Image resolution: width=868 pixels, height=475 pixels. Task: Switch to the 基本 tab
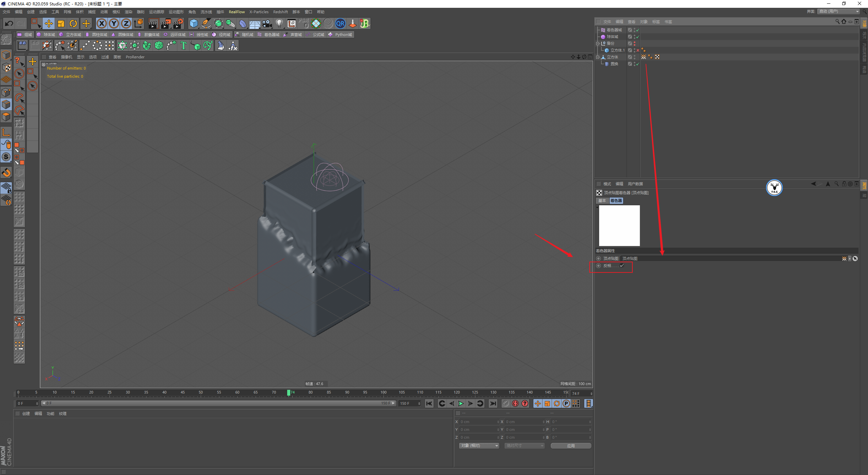point(602,201)
